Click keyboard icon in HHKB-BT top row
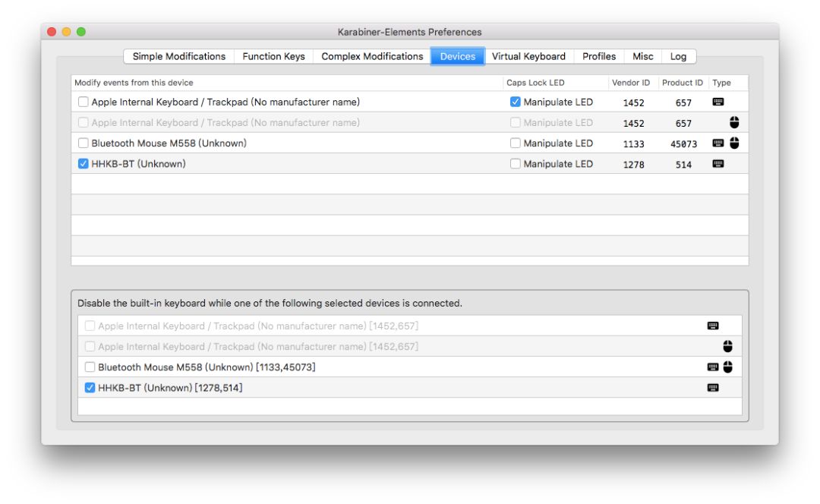Screen dimensions: 820x504 tap(717, 164)
